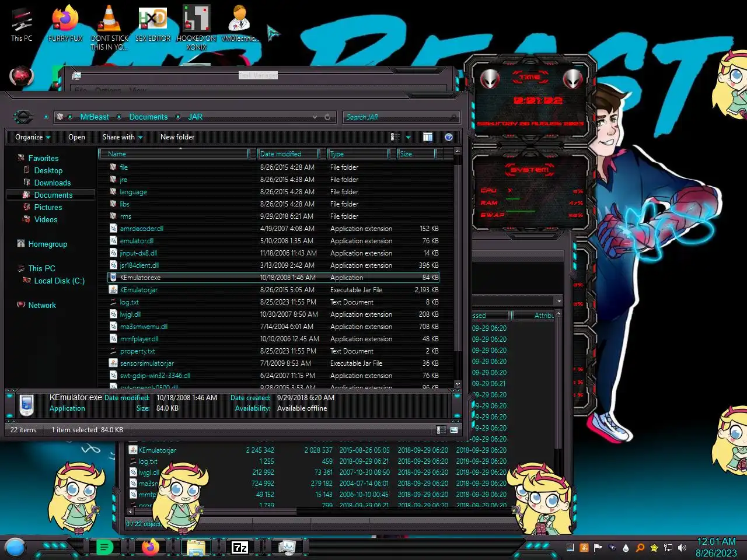
Task: Sort files by Type column header
Action: pos(358,154)
